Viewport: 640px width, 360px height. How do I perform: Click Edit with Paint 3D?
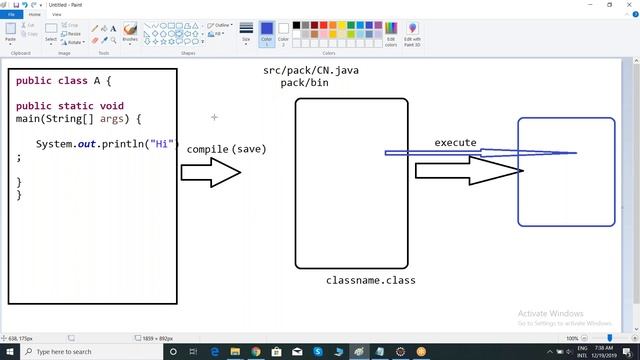(x=412, y=34)
